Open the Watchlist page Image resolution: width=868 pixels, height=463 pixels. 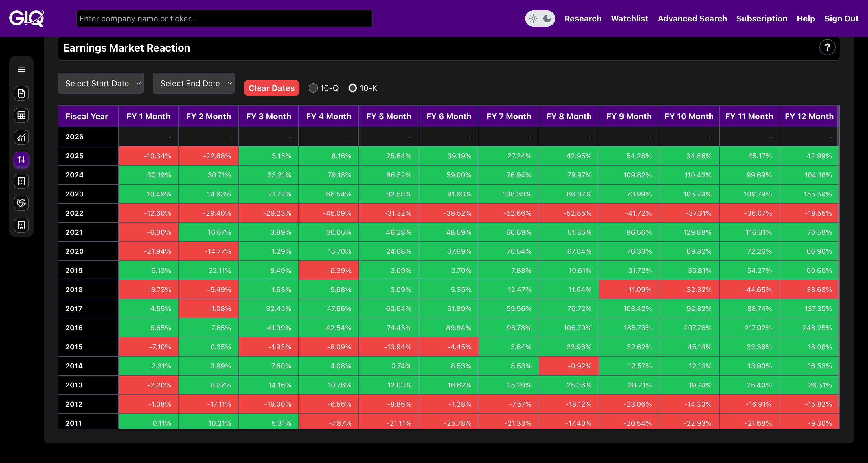pos(629,19)
